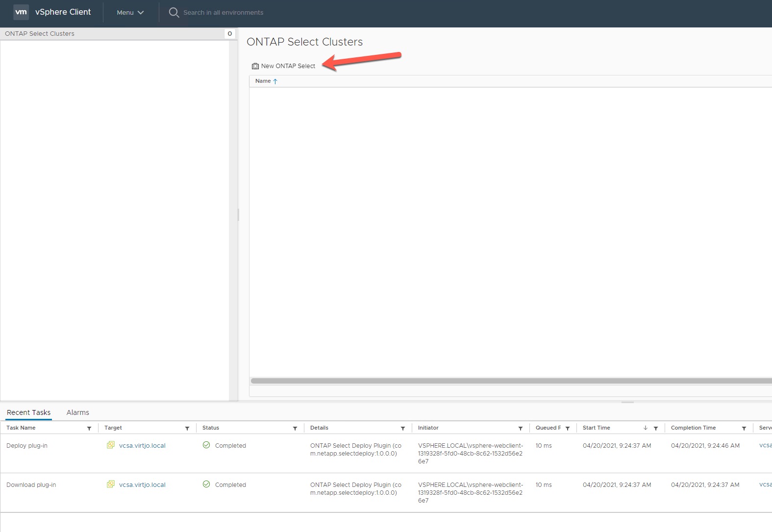Screen dimensions: 772x532
Task: Open the Menu dropdown
Action: pos(130,13)
